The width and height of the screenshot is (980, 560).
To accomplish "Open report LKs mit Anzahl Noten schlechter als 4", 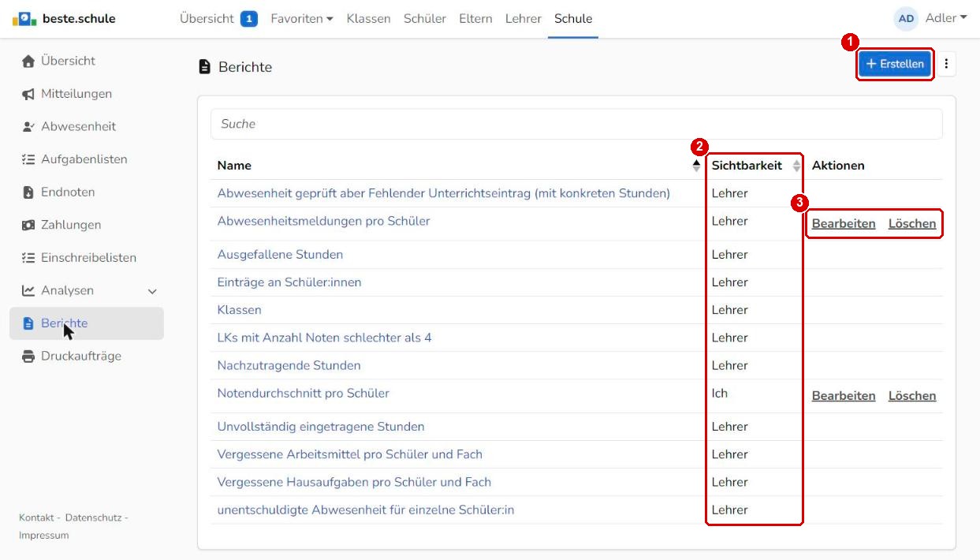I will point(324,338).
